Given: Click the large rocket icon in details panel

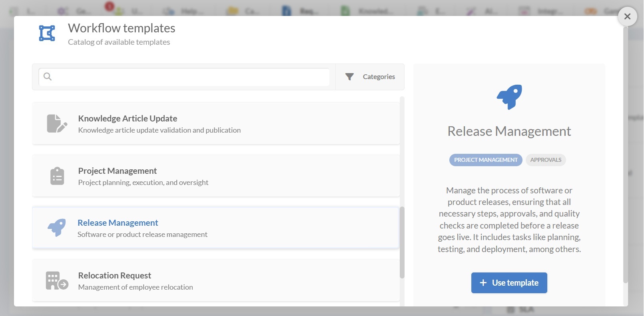Looking at the screenshot, I should 509,97.
